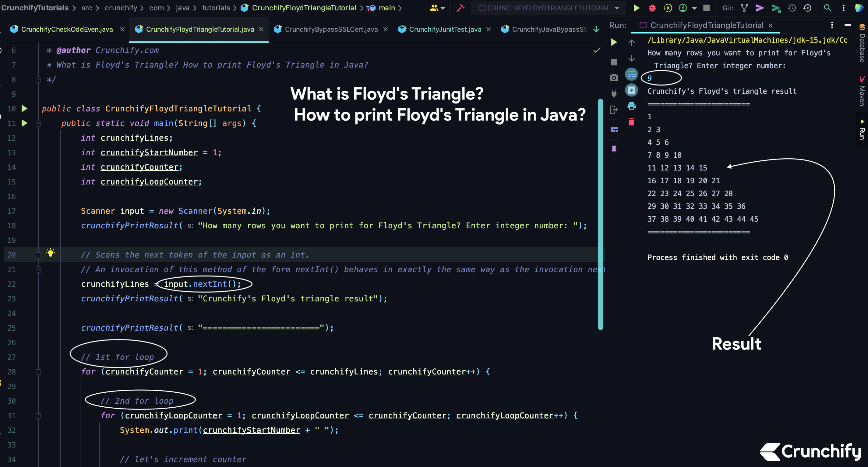The height and width of the screenshot is (467, 868).
Task: Collapse the Javadoc comment fold at line 8
Action: pyautogui.click(x=38, y=79)
